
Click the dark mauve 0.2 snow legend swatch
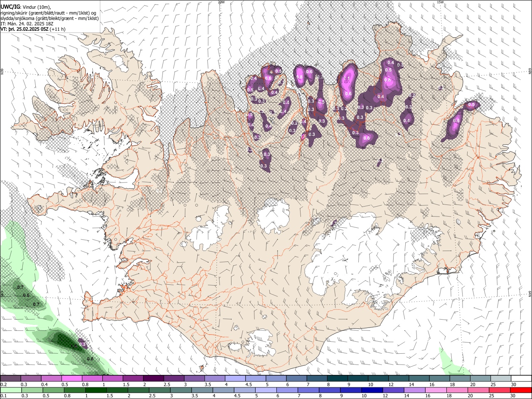(10, 379)
